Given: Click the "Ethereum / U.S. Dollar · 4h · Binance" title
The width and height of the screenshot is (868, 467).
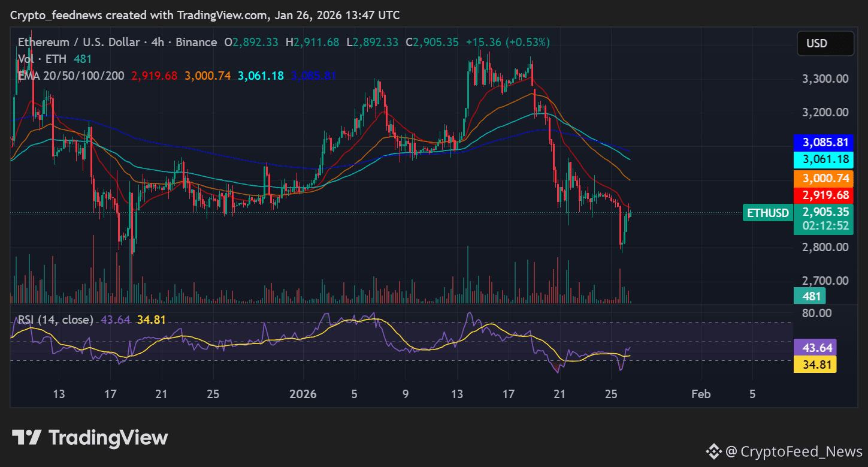Looking at the screenshot, I should (x=117, y=43).
